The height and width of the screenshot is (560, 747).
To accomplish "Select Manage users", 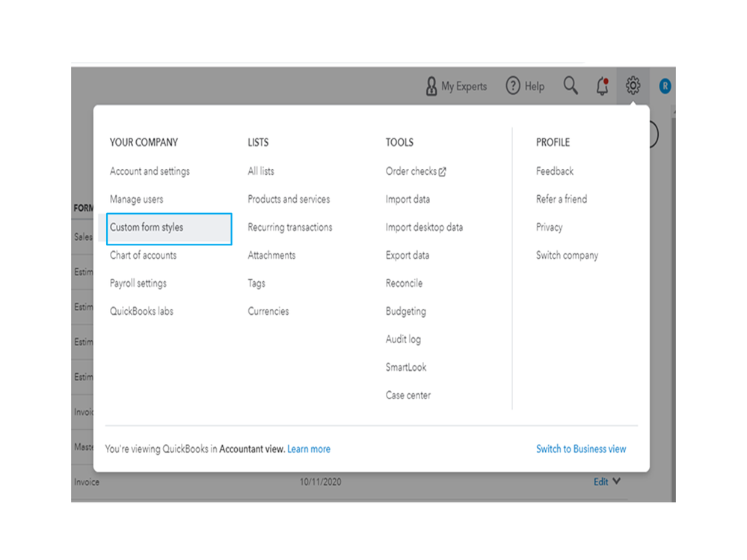I will click(x=136, y=199).
